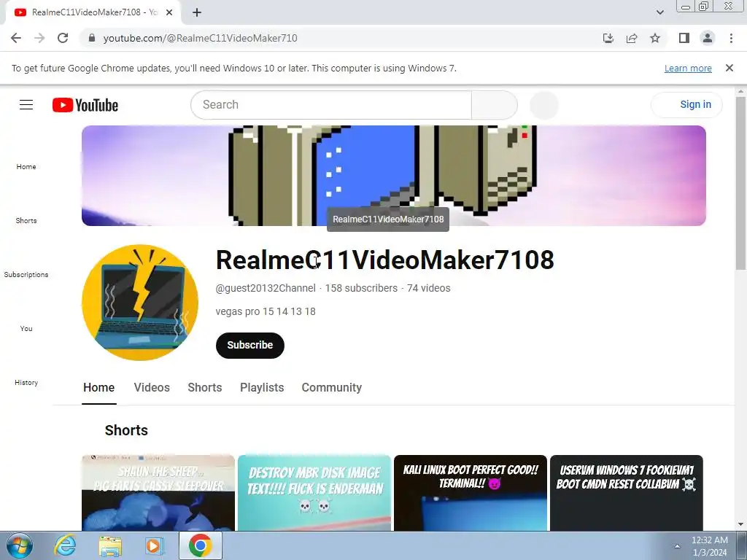
Task: Open a new tab with the plus icon
Action: pyautogui.click(x=197, y=12)
